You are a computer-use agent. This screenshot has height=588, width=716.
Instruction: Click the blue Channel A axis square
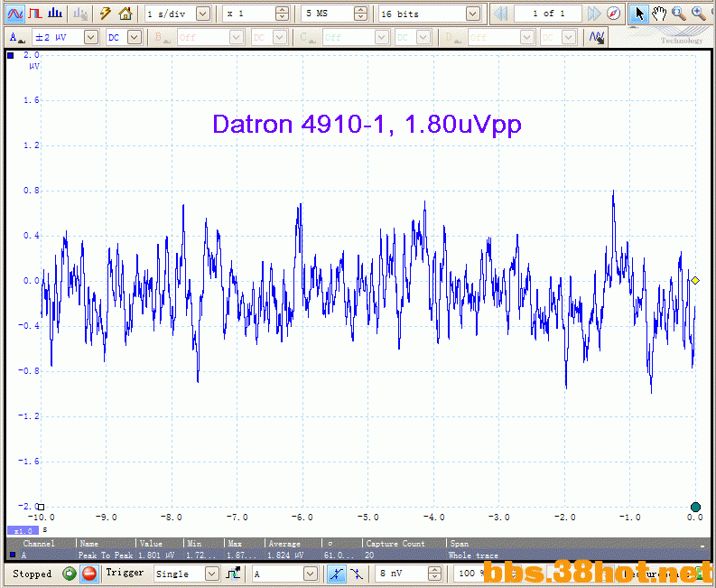click(x=11, y=56)
